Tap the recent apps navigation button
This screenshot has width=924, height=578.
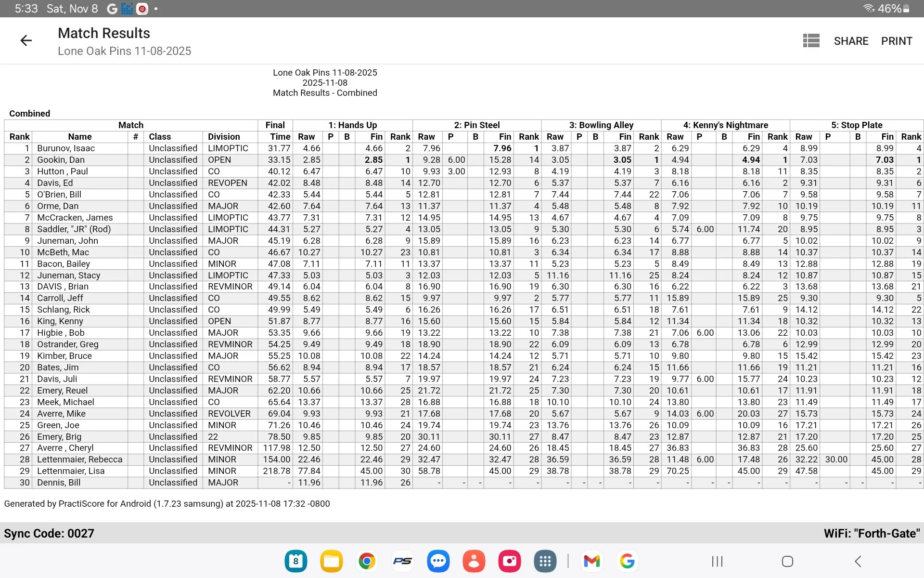717,561
